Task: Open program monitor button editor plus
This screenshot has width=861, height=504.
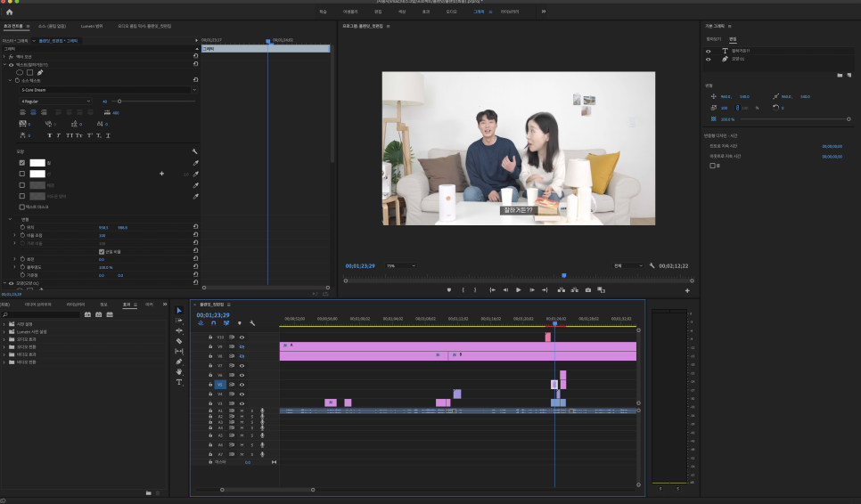Action: click(x=687, y=290)
